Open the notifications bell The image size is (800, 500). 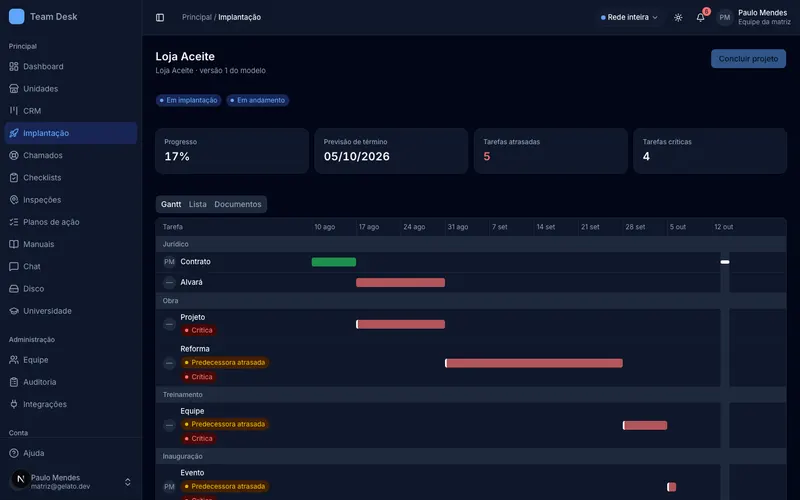pos(701,17)
